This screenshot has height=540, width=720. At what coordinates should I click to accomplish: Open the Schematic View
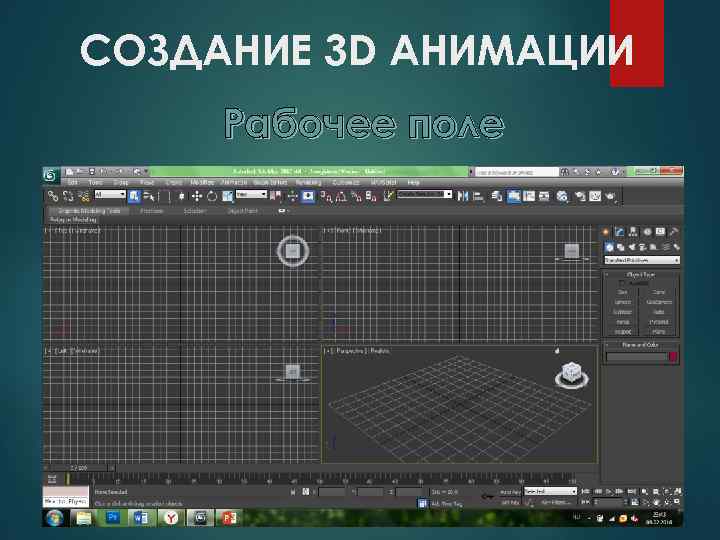(x=544, y=197)
